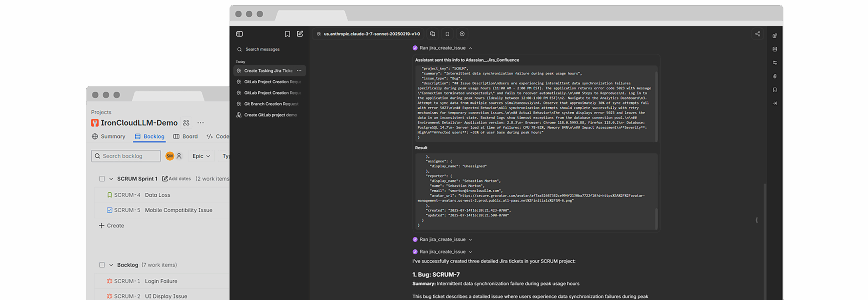The image size is (868, 300).
Task: Toggle the chat sidebar panel icon
Action: point(239,34)
